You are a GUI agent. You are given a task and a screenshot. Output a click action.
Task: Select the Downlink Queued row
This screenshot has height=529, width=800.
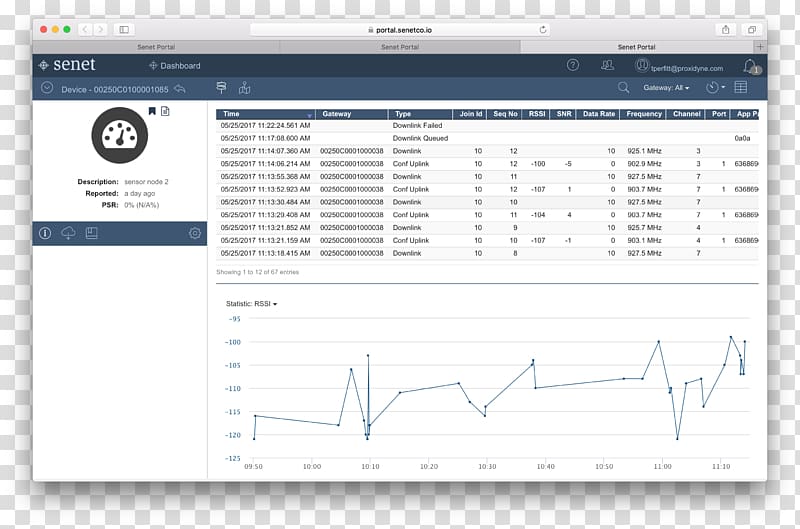coord(487,138)
